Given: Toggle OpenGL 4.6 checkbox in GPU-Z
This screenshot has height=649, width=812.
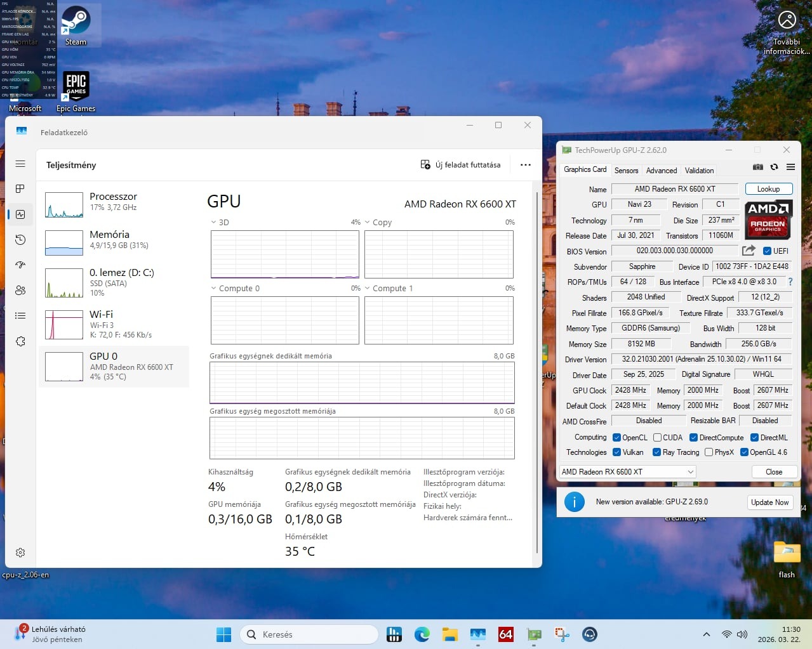Looking at the screenshot, I should (x=744, y=452).
